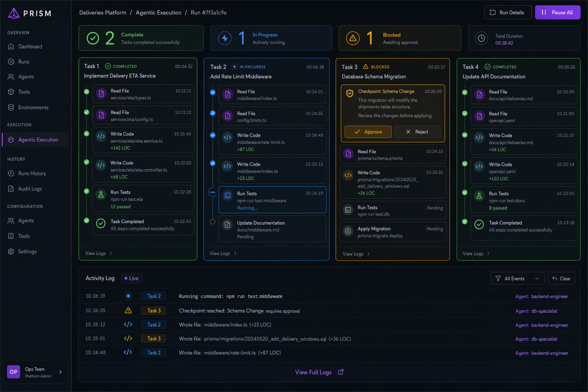Click file icon for services/eta/types.ts
Screen dimensions: 588x392
tap(101, 94)
